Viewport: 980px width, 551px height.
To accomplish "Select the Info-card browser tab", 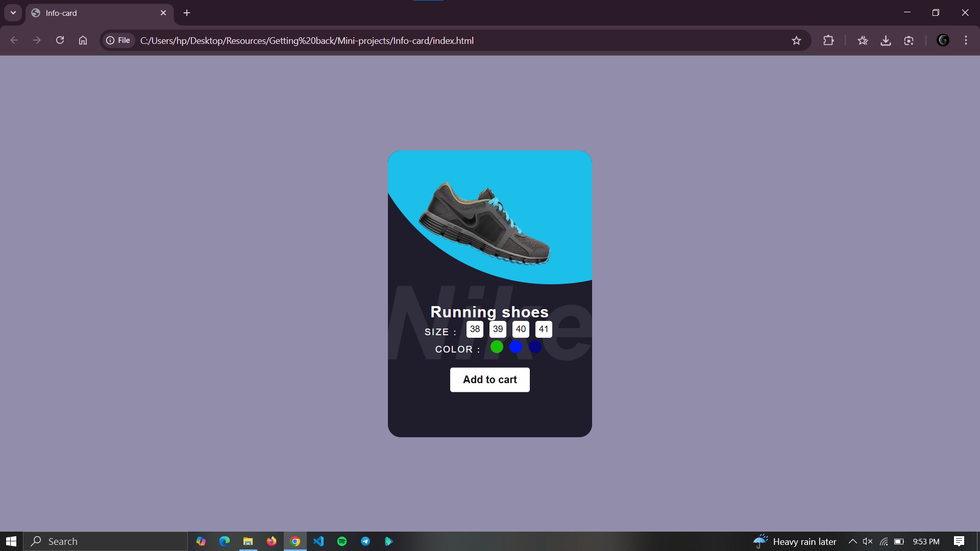I will [100, 13].
